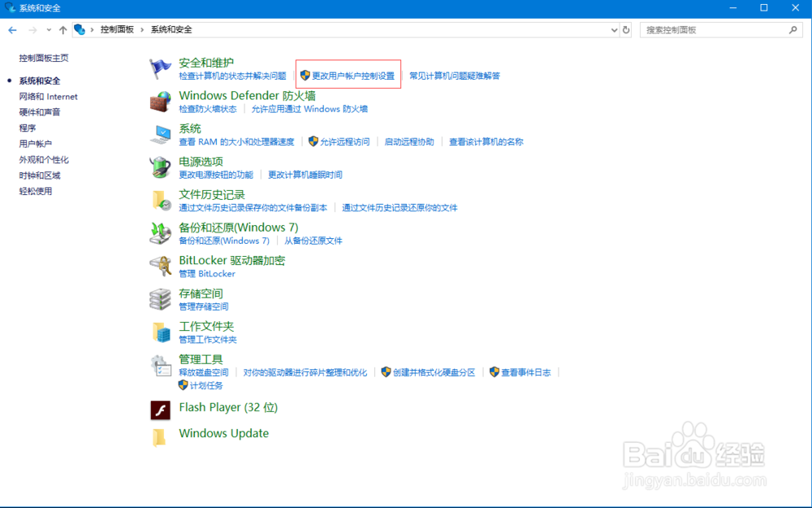Go up one level with up arrow

(x=63, y=30)
